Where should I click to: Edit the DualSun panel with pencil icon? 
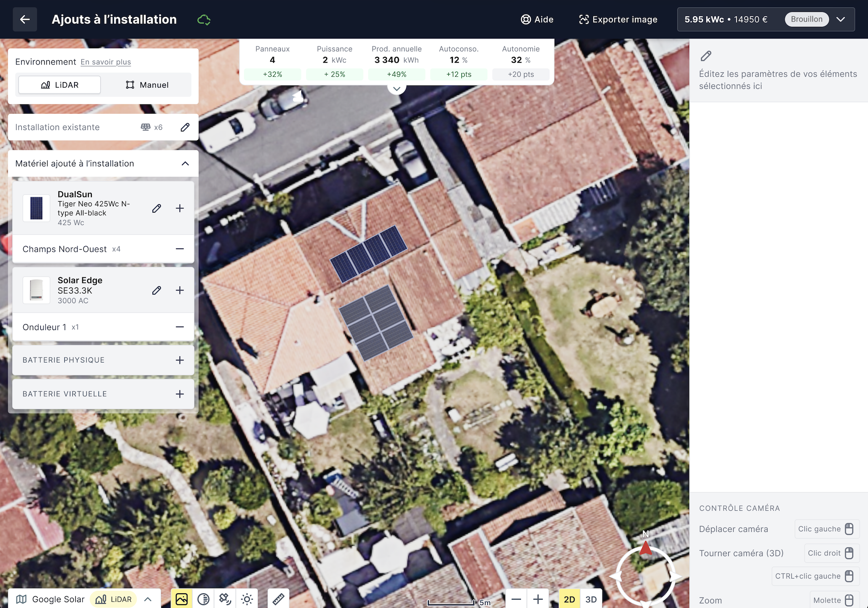[x=157, y=208]
